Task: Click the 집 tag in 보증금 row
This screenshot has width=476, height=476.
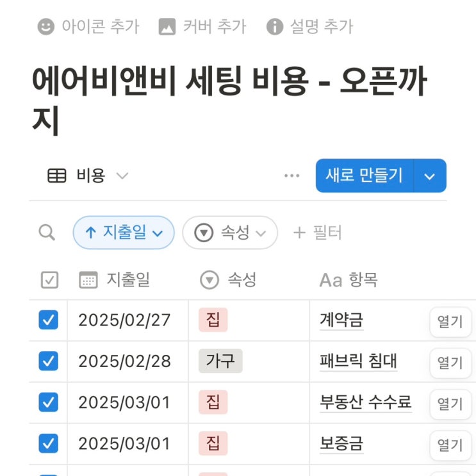Action: [213, 443]
